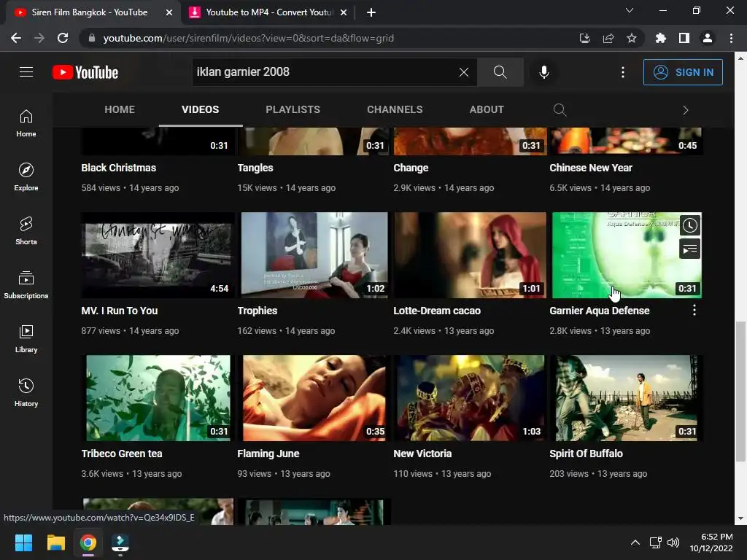Image resolution: width=747 pixels, height=560 pixels.
Task: Click the SIGN IN button
Action: coord(683,72)
